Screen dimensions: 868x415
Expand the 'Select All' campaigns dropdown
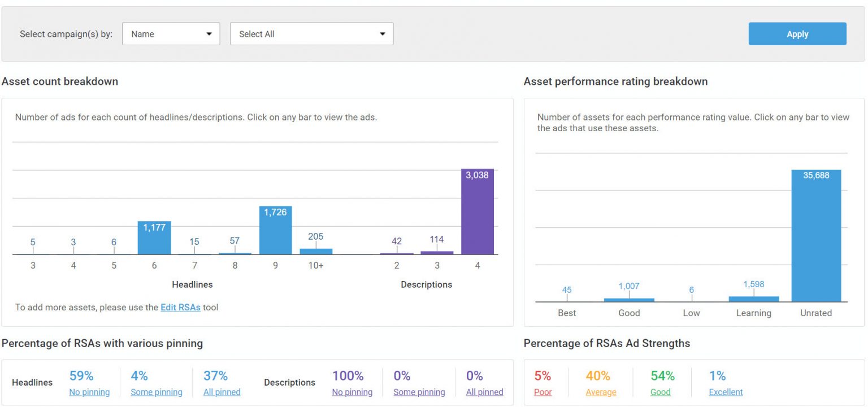coord(311,33)
